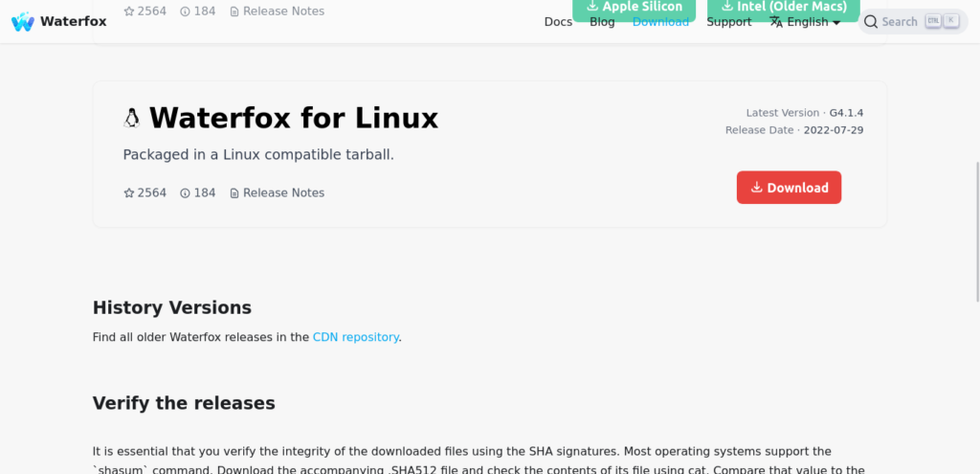980x474 pixels.
Task: Click the Waterfox logo icon
Action: pyautogui.click(x=23, y=22)
